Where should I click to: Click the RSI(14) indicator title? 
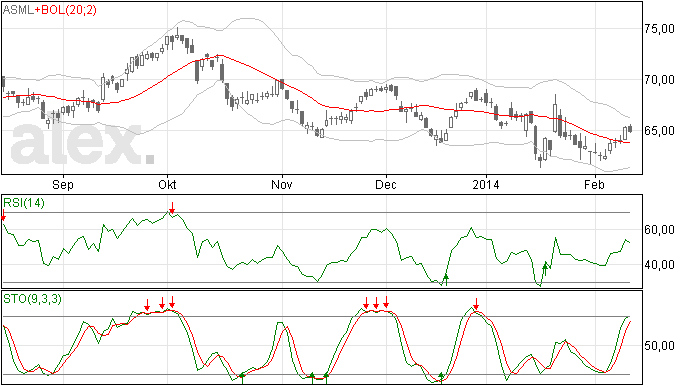pos(24,203)
